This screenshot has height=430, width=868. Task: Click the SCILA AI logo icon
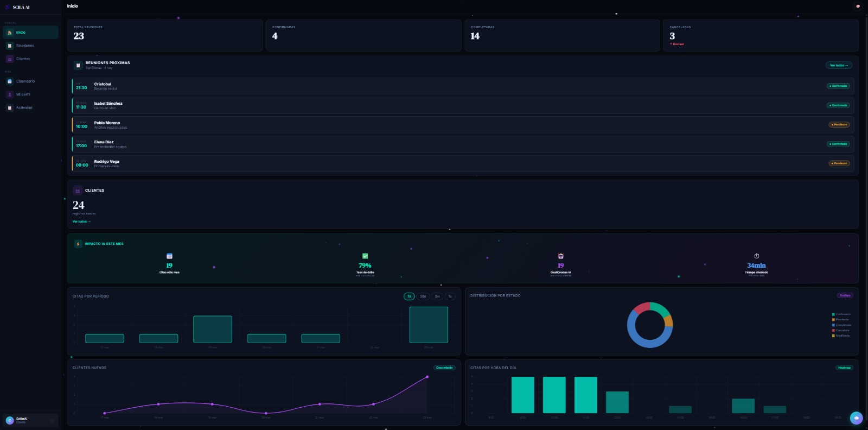(8, 7)
